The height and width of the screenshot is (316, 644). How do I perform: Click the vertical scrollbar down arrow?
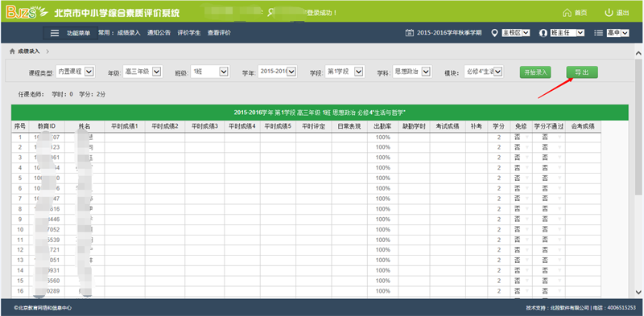pos(638,292)
